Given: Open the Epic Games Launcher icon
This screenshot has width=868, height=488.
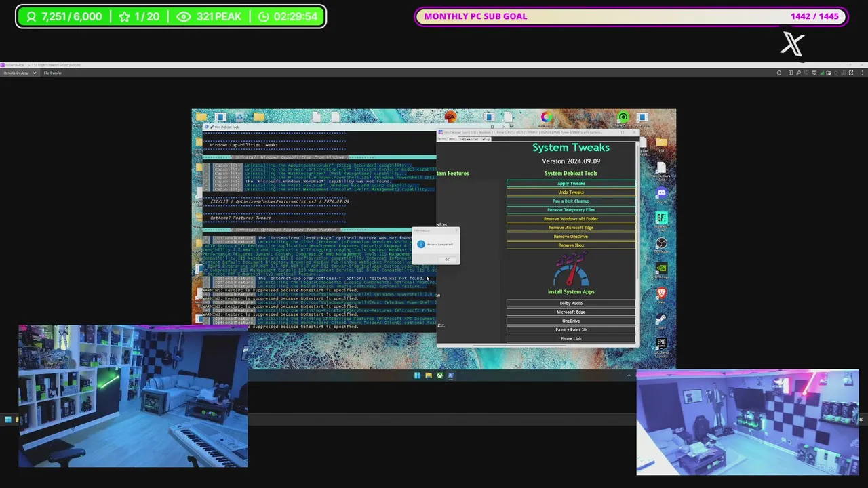Looking at the screenshot, I should pyautogui.click(x=661, y=345).
